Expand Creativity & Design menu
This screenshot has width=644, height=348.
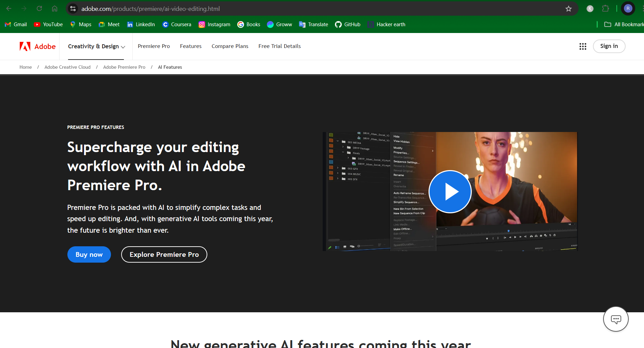click(97, 46)
